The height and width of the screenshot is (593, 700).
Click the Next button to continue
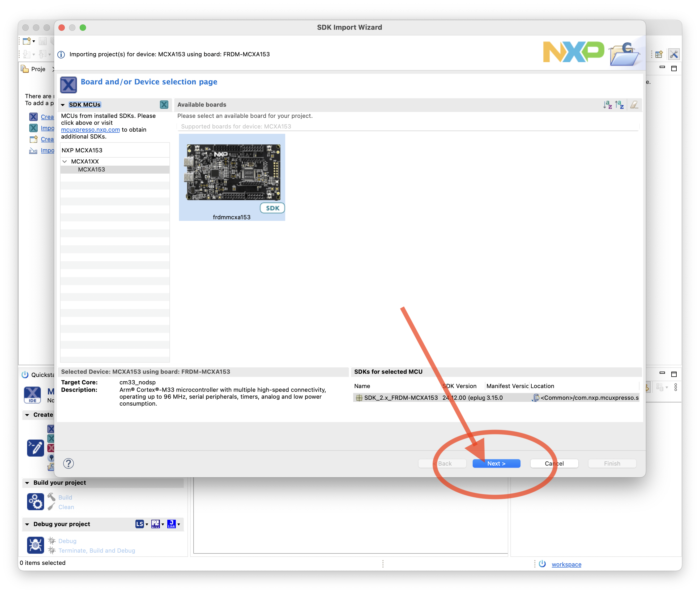pos(496,463)
